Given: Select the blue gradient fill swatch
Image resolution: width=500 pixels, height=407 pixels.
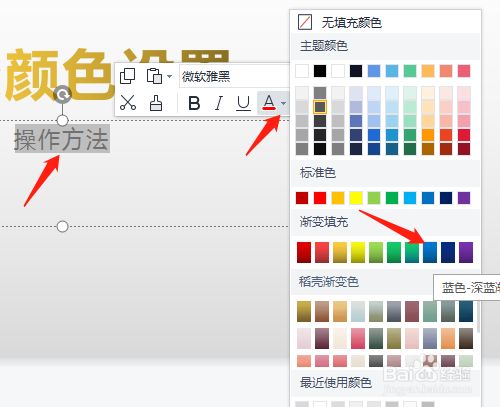Looking at the screenshot, I should (x=430, y=252).
